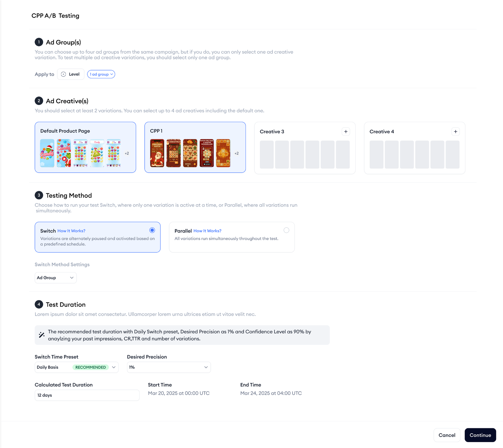
Task: Open the 1 ad group dropdown
Action: 101,74
